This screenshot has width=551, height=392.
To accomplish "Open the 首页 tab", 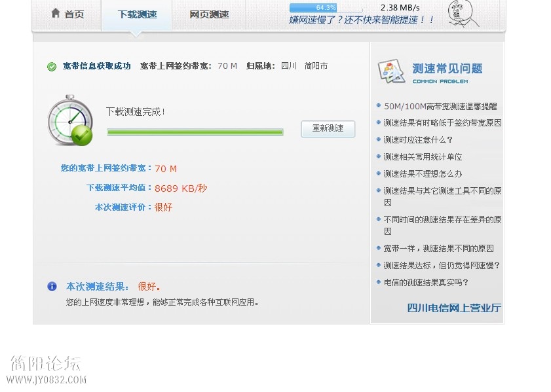I will tap(67, 14).
